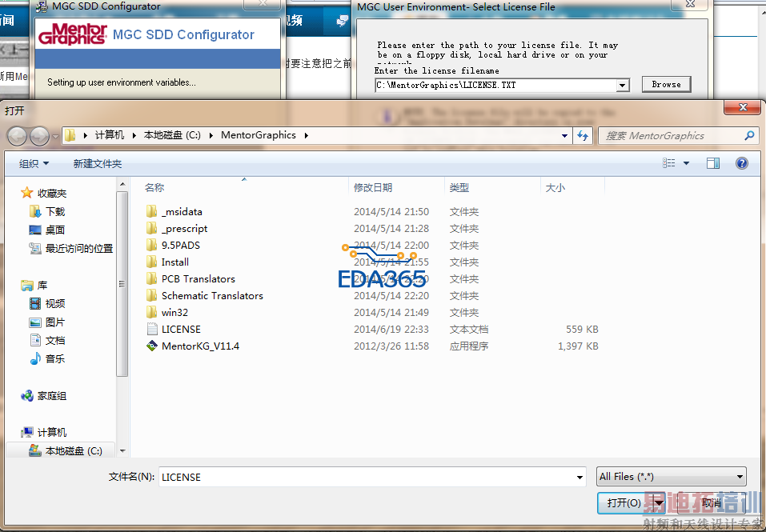Image resolution: width=766 pixels, height=532 pixels.
Task: Close the 打开 dialog with the red X
Action: pyautogui.click(x=743, y=107)
